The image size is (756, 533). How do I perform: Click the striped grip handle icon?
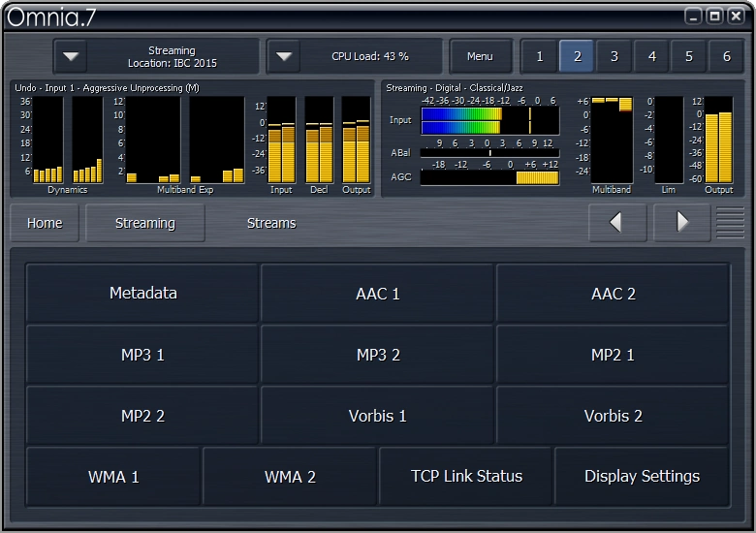tap(730, 223)
